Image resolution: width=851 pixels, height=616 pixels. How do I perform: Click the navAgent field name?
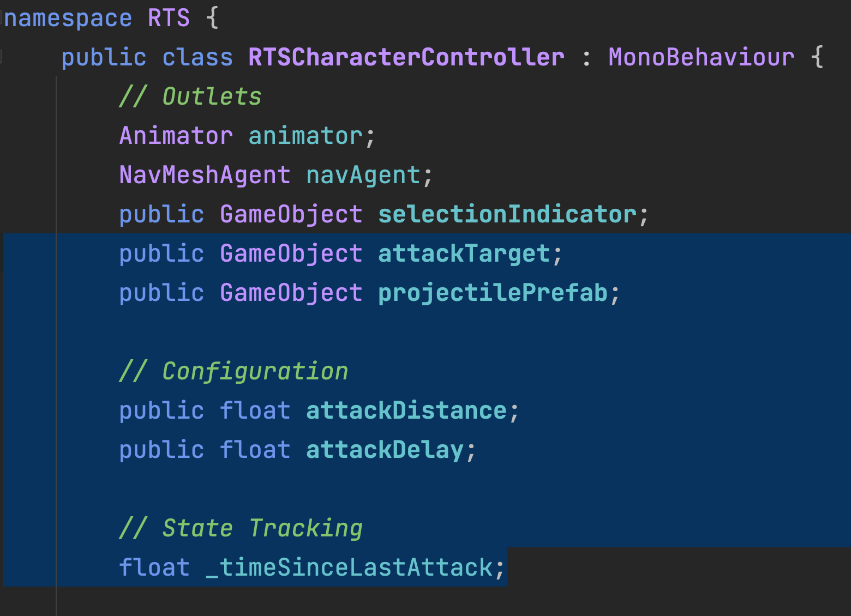point(363,176)
